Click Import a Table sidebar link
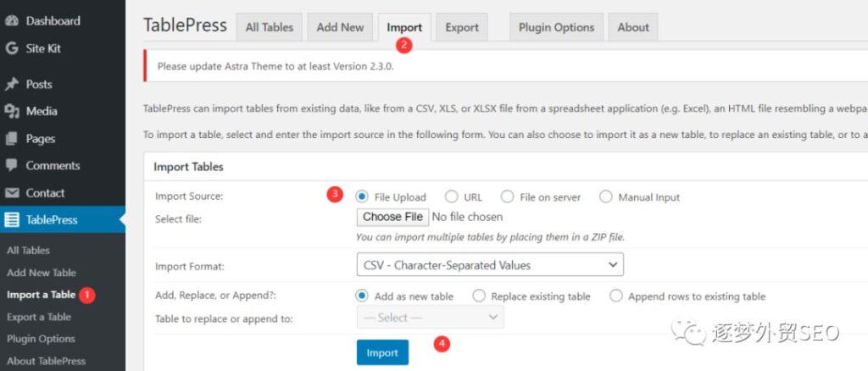The width and height of the screenshot is (868, 371). tap(41, 295)
